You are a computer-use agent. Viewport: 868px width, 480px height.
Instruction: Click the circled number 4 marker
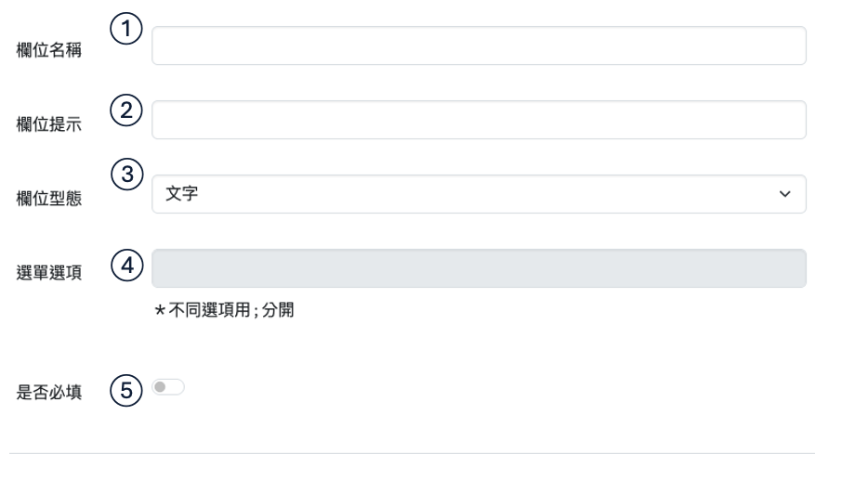tap(125, 266)
